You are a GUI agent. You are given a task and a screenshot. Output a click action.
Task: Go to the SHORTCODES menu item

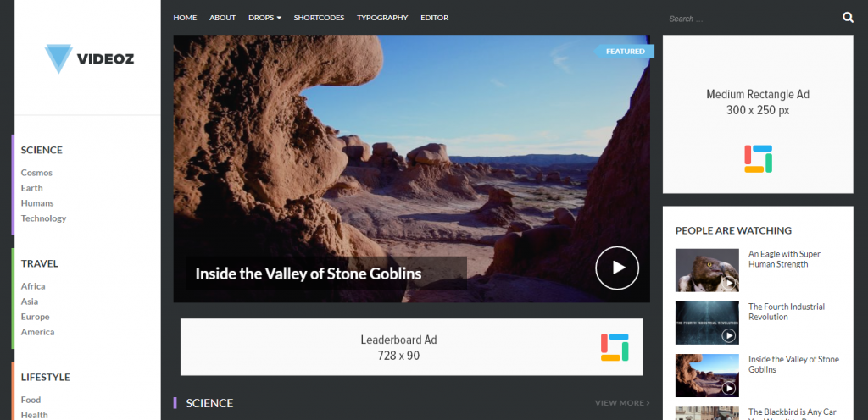319,18
